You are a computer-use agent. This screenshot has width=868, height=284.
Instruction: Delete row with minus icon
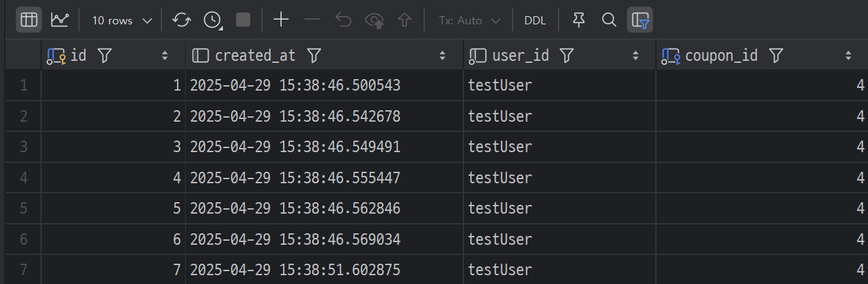[x=312, y=20]
